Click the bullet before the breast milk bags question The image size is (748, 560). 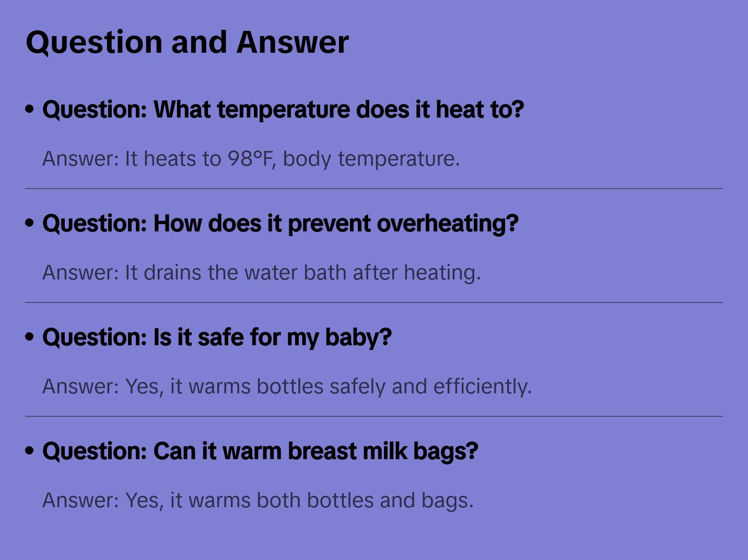pyautogui.click(x=30, y=451)
